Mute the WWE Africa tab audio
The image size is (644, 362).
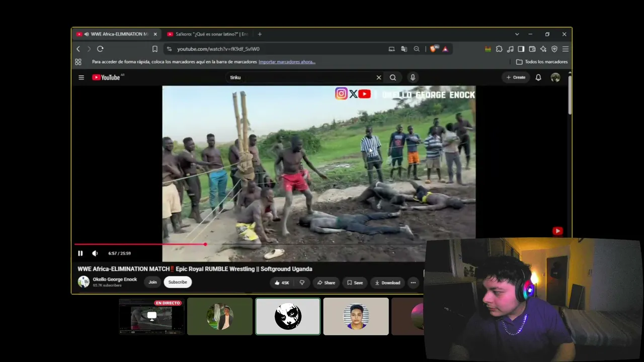click(x=87, y=34)
